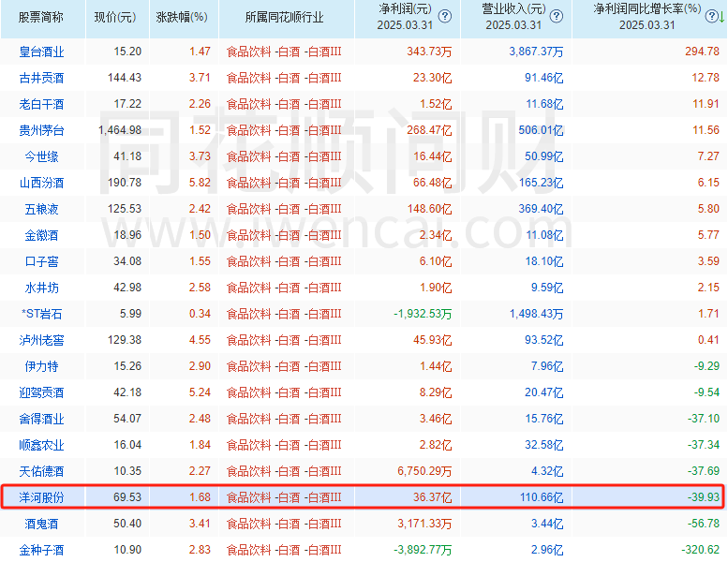Click industry cell in 贵州茅台 row

284,130
